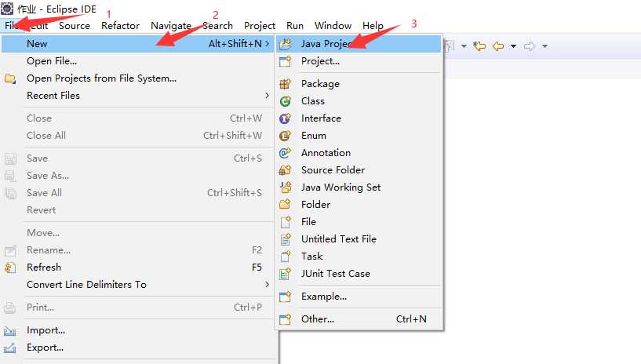Click the Back navigation arrow in toolbar
This screenshot has width=641, height=364.
pos(498,46)
